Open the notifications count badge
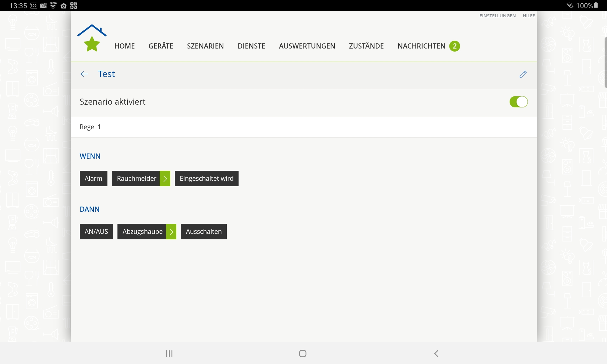607x364 pixels. [454, 46]
